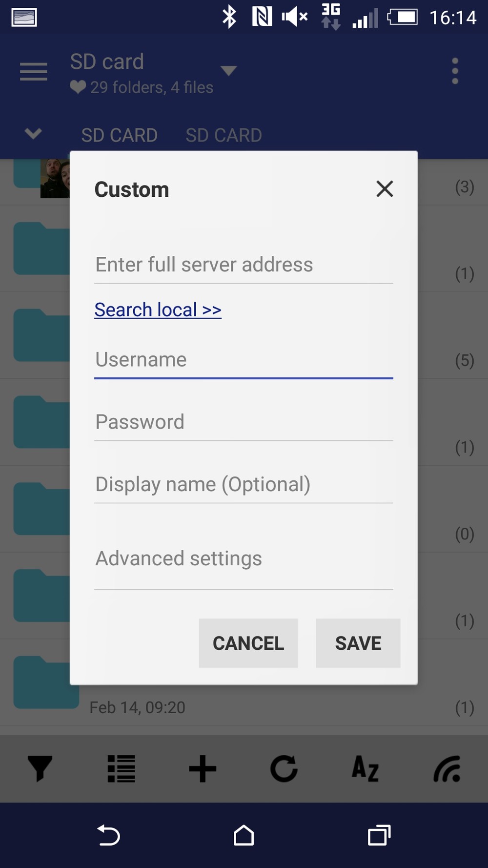Close the Custom dialog with X
The width and height of the screenshot is (488, 868).
pos(385,189)
